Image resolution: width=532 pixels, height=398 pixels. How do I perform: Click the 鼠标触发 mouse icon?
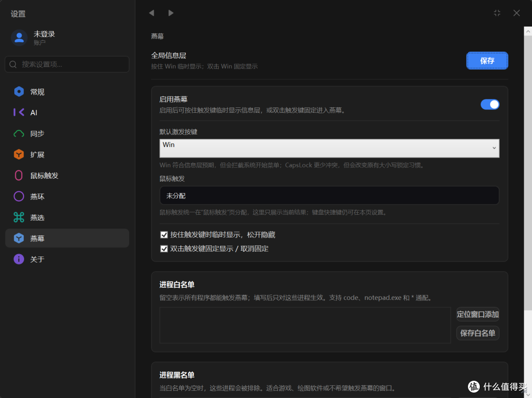[19, 175]
